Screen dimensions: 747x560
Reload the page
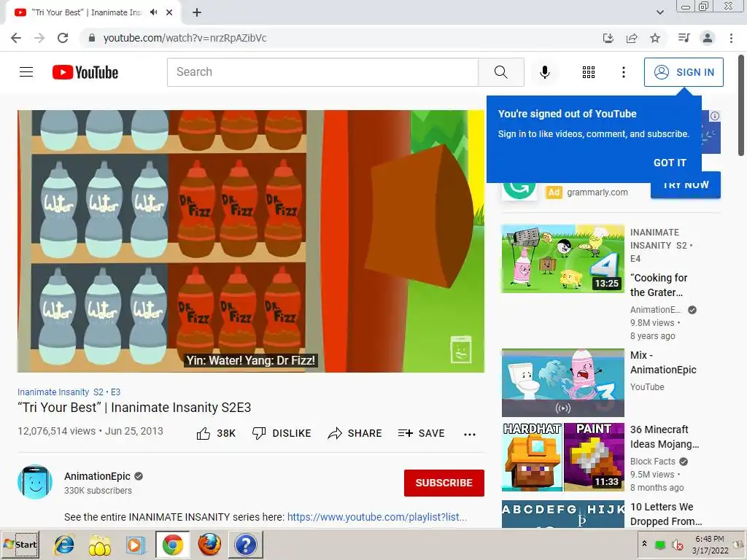click(x=63, y=38)
